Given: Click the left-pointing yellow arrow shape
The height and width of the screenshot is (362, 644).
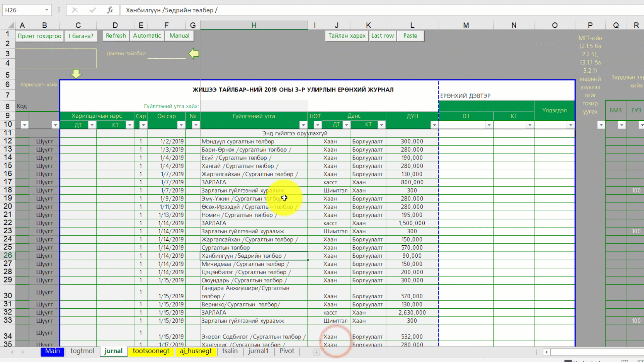Looking at the screenshot, I should (x=194, y=54).
